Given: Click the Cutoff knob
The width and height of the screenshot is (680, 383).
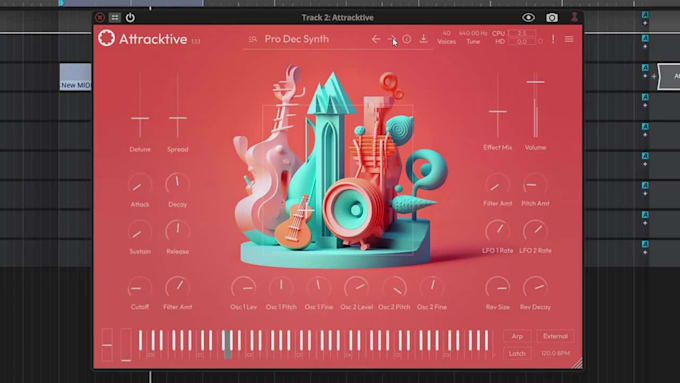Looking at the screenshot, I should coord(140,287).
